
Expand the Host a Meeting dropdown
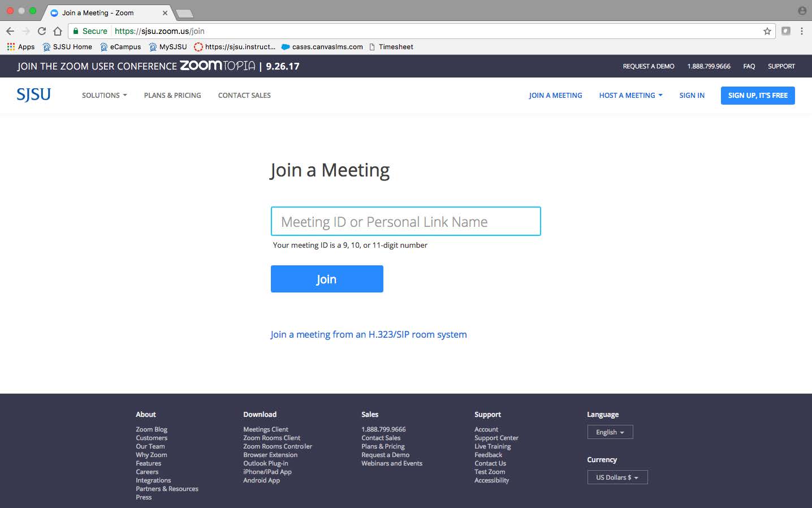(x=630, y=95)
